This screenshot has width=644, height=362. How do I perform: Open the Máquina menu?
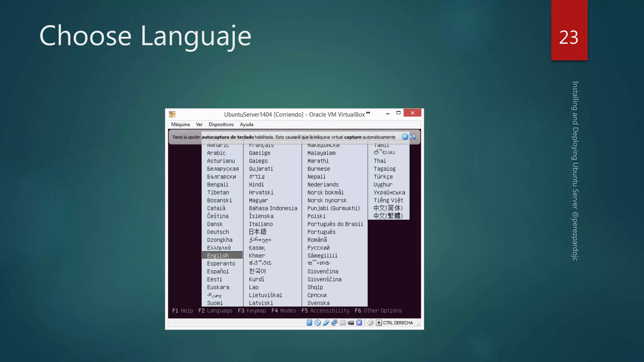(180, 124)
